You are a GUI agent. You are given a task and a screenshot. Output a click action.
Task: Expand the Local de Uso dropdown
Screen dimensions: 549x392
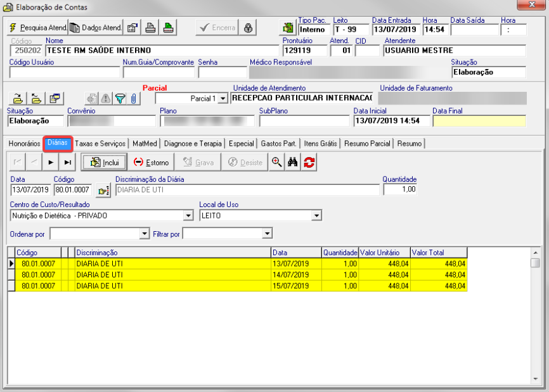tap(316, 215)
